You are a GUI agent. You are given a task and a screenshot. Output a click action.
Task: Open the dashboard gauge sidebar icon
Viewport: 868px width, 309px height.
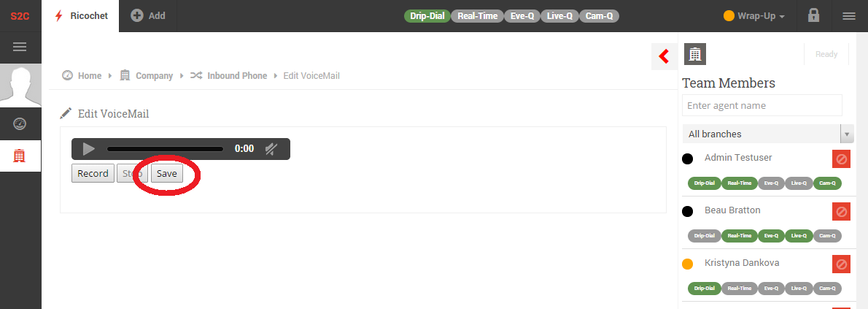click(20, 123)
